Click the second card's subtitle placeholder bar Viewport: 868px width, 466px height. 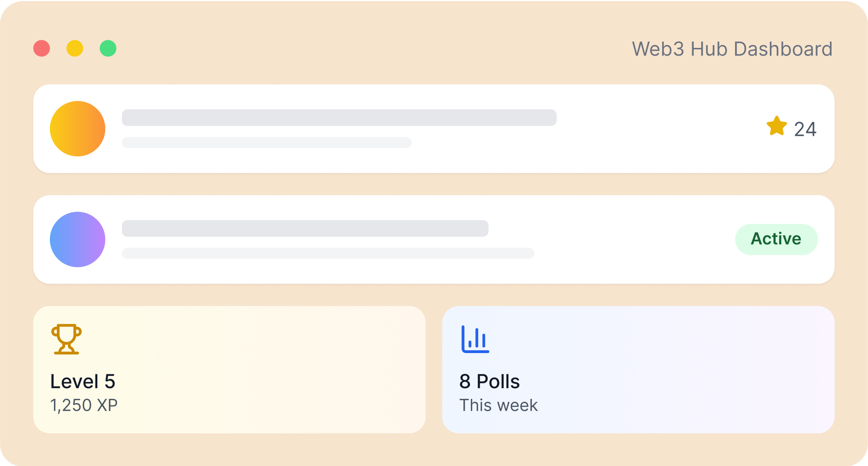click(328, 253)
